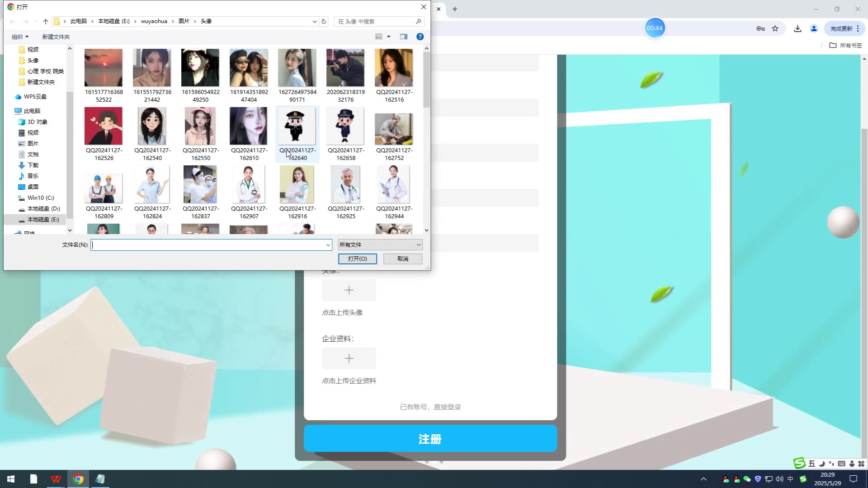The height and width of the screenshot is (488, 868).
Task: Open the file dialog help icon
Action: tap(420, 37)
